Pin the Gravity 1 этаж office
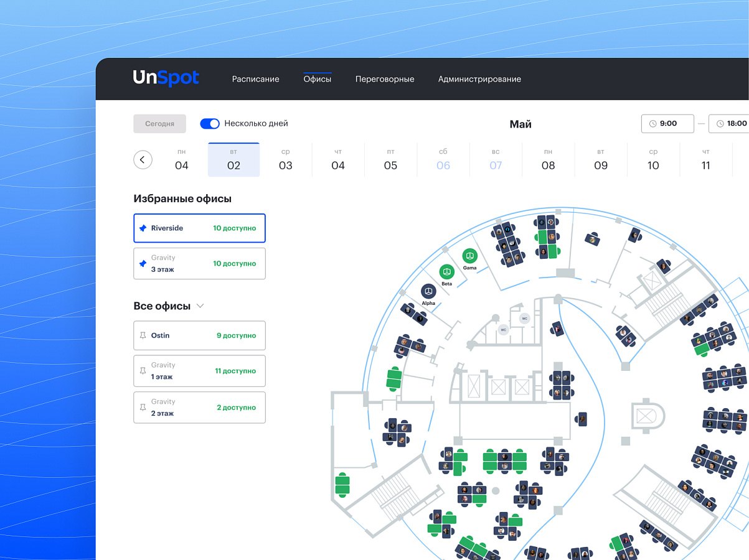This screenshot has height=560, width=749. point(143,371)
